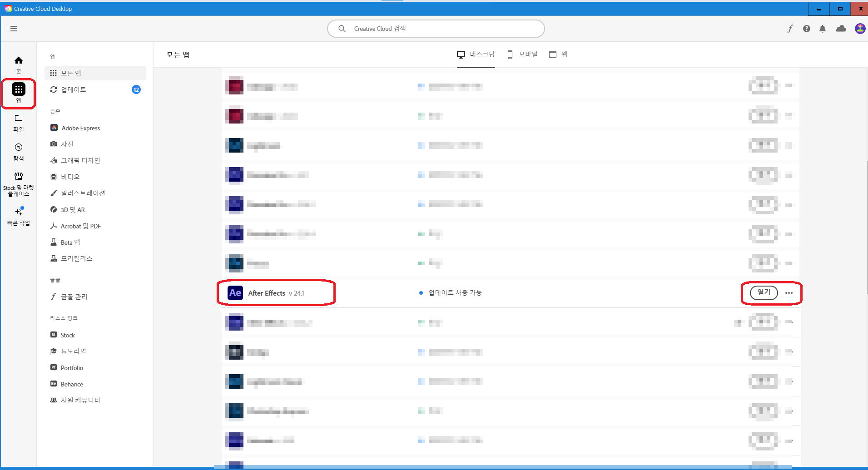Open more options for After Effects
The height and width of the screenshot is (470, 868).
tap(789, 293)
